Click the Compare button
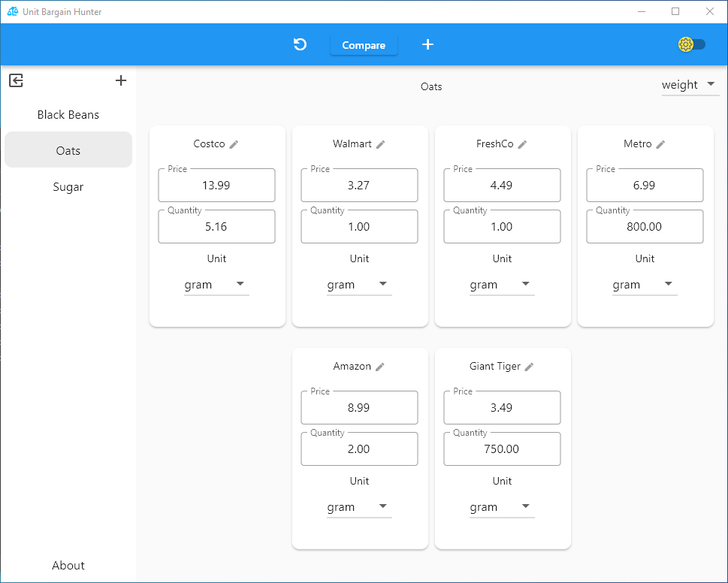This screenshot has width=728, height=583. click(364, 45)
